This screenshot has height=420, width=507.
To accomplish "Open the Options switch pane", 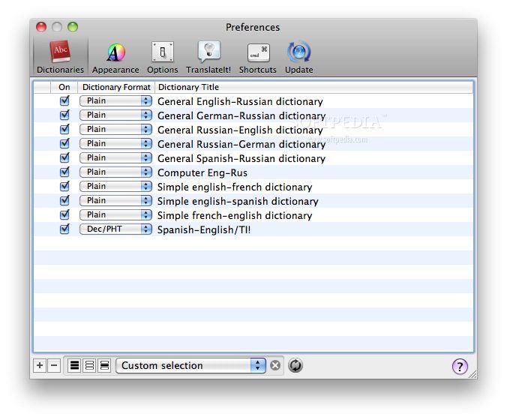I will pyautogui.click(x=162, y=58).
